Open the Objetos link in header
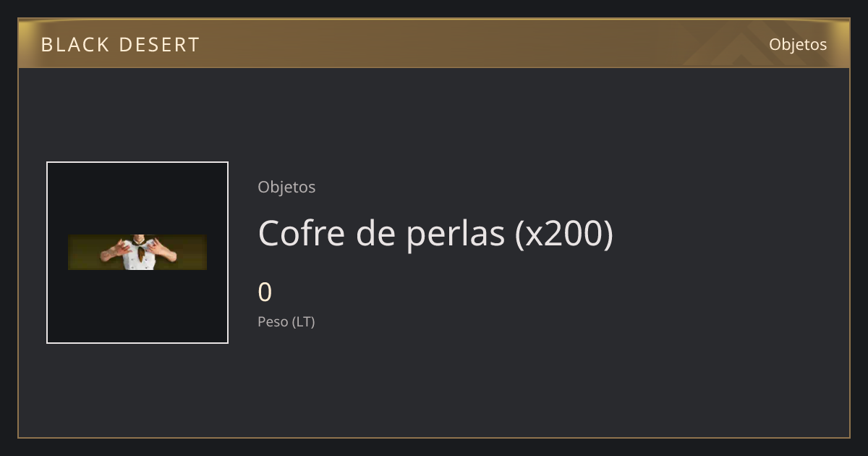 coord(798,45)
